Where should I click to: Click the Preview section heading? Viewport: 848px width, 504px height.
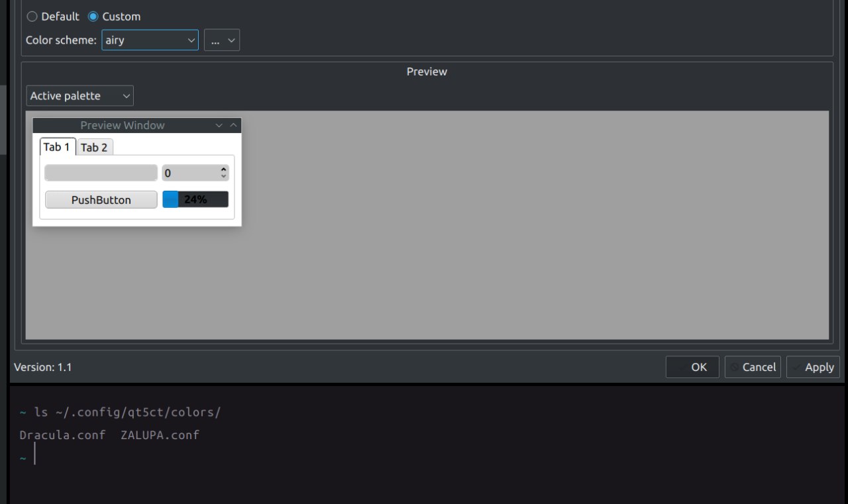click(x=427, y=72)
